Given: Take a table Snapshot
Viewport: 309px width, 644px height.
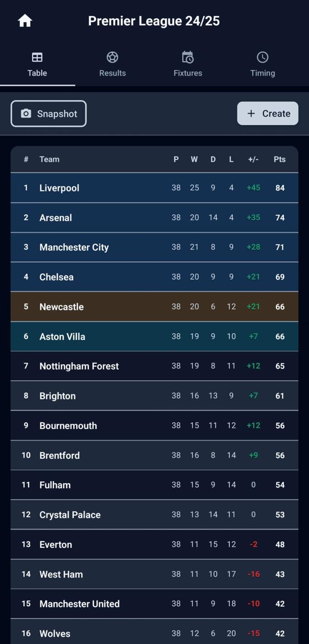Looking at the screenshot, I should pyautogui.click(x=48, y=113).
